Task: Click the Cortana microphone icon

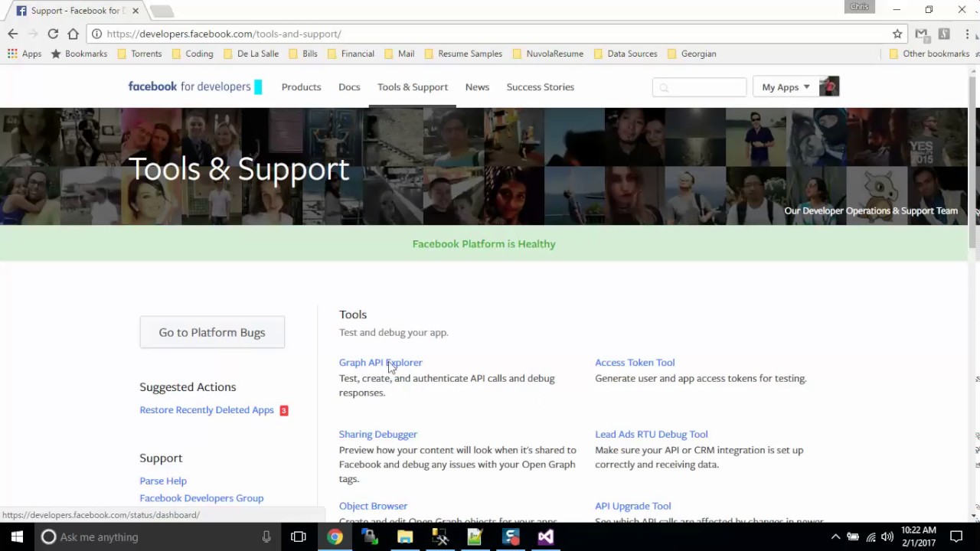Action: click(x=266, y=536)
